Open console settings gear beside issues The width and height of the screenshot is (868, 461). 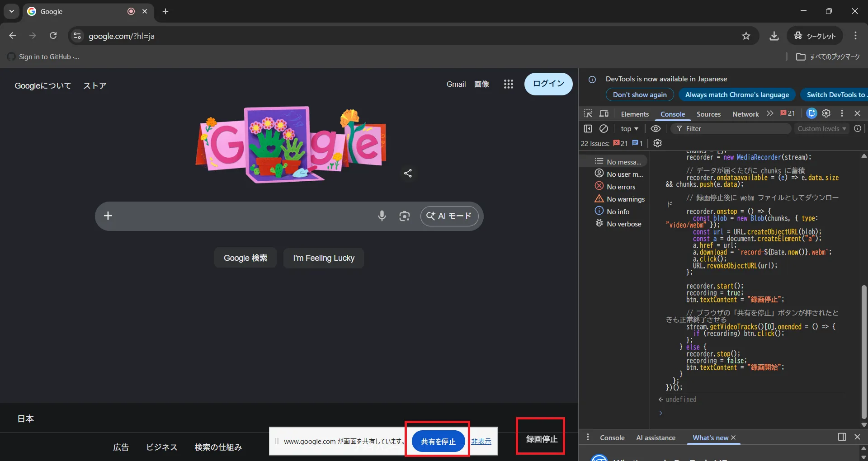pyautogui.click(x=658, y=143)
